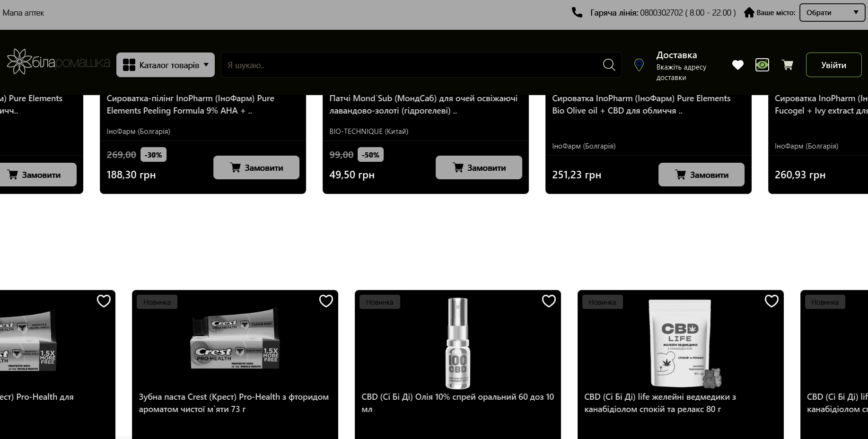Screen dimensions: 868x439
Task: Favorite the Crest Pro-Health toothpaste heart
Action: click(326, 301)
